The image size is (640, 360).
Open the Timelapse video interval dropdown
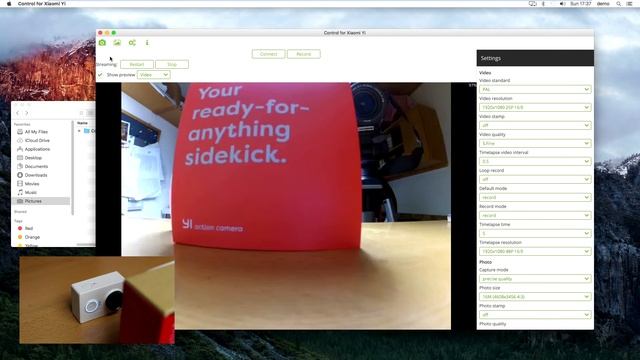(x=535, y=161)
